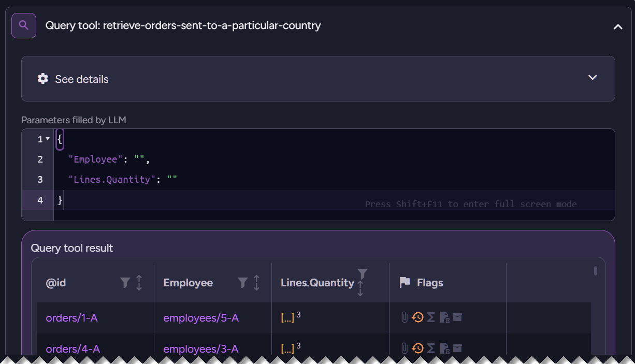The image size is (635, 364).
Task: Sort the Lines.Quantity column
Action: pos(360,288)
